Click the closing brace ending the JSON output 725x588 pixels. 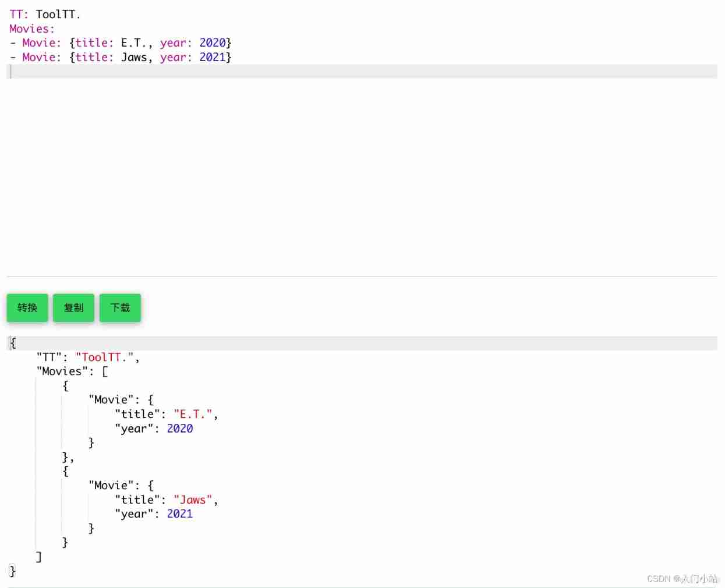click(12, 571)
